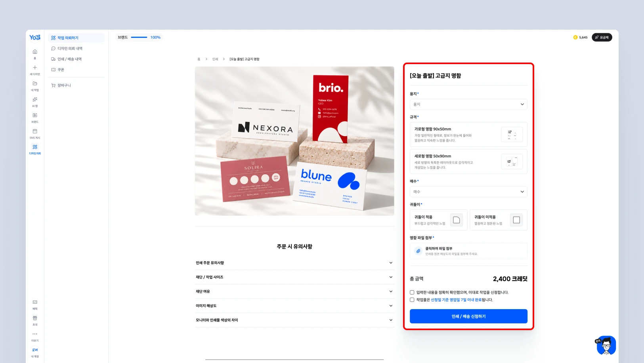
Task: Click the chatbot mascot icon
Action: pyautogui.click(x=606, y=345)
